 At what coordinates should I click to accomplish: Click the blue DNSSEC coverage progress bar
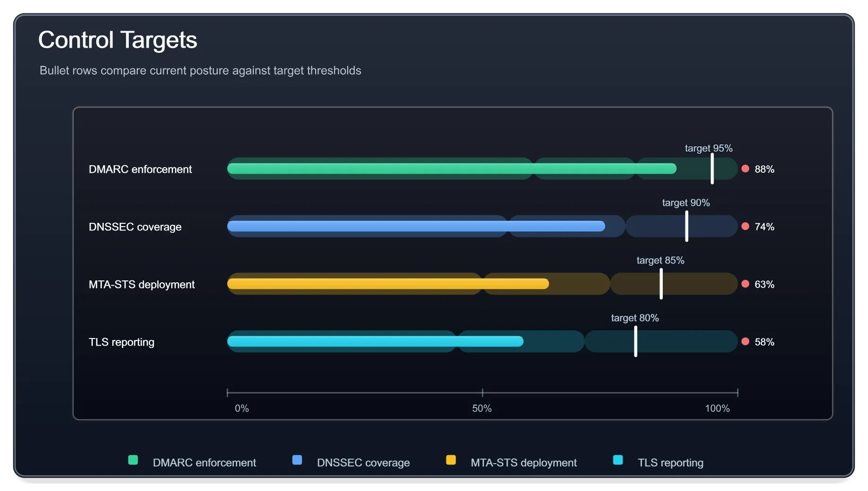pos(416,226)
